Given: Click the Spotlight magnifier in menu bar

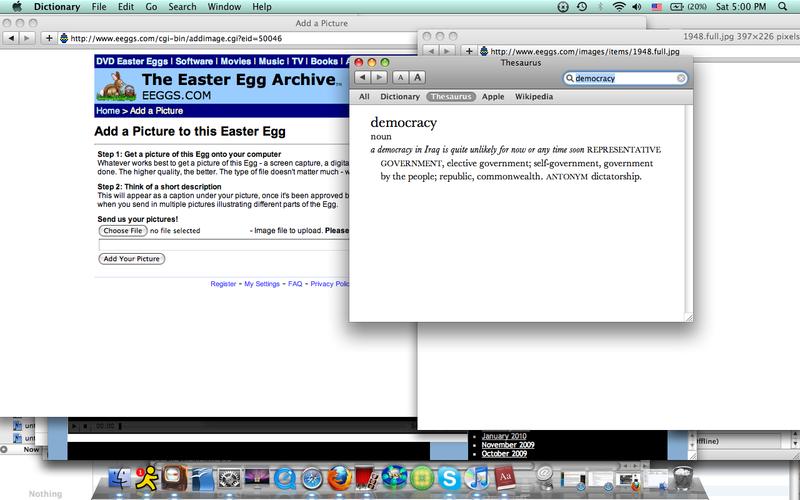Looking at the screenshot, I should pos(785,7).
